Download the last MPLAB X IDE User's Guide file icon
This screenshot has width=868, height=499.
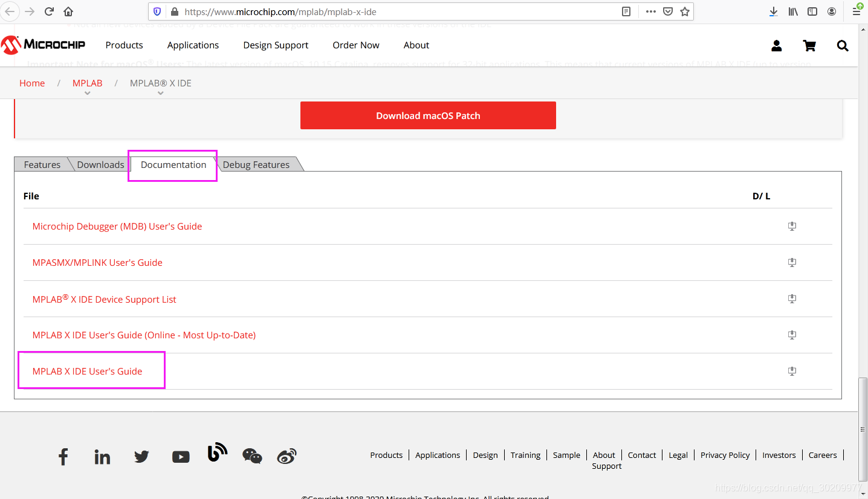pos(792,371)
